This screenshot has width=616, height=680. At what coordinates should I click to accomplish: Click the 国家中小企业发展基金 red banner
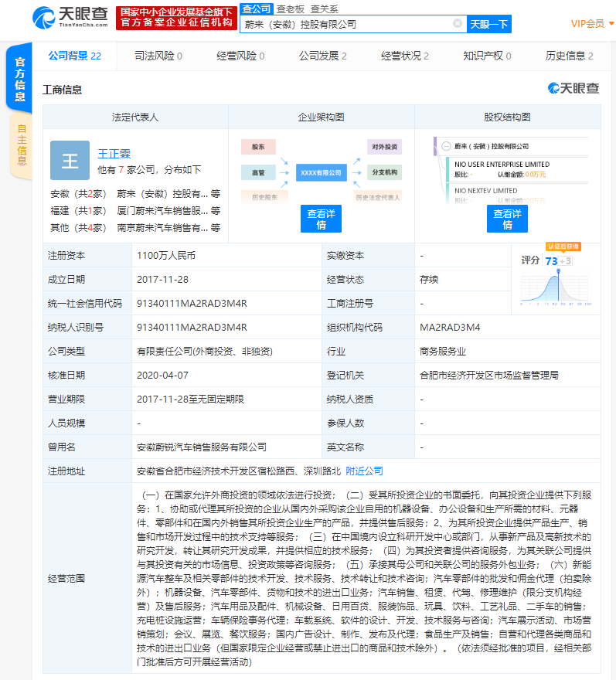175,18
